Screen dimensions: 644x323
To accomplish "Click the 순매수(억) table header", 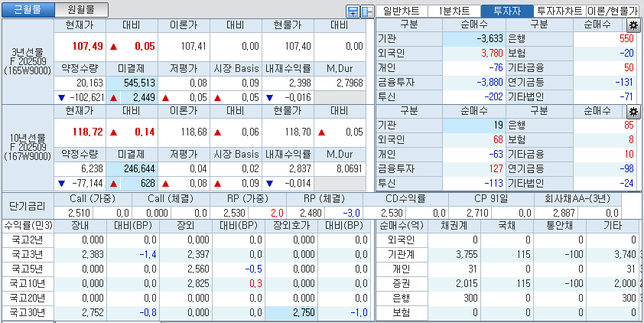I will point(402,225).
